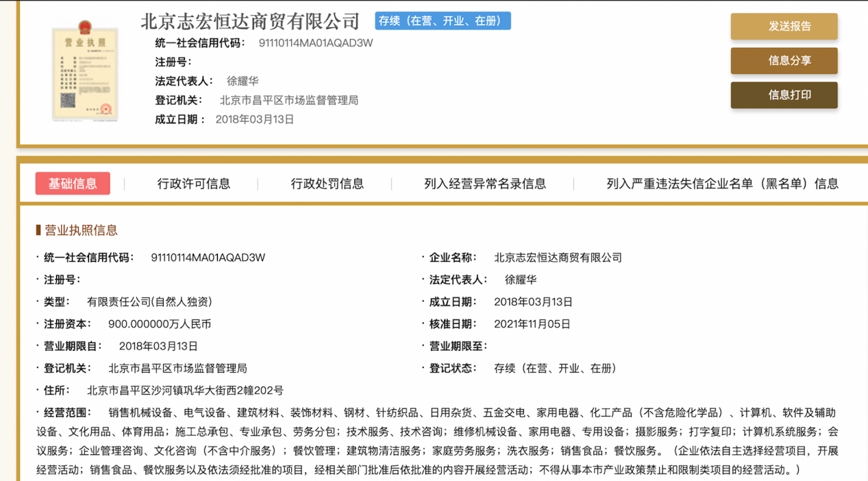This screenshot has height=481, width=868.
Task: Click legal representative 徐耀华 in header
Action: pyautogui.click(x=243, y=81)
